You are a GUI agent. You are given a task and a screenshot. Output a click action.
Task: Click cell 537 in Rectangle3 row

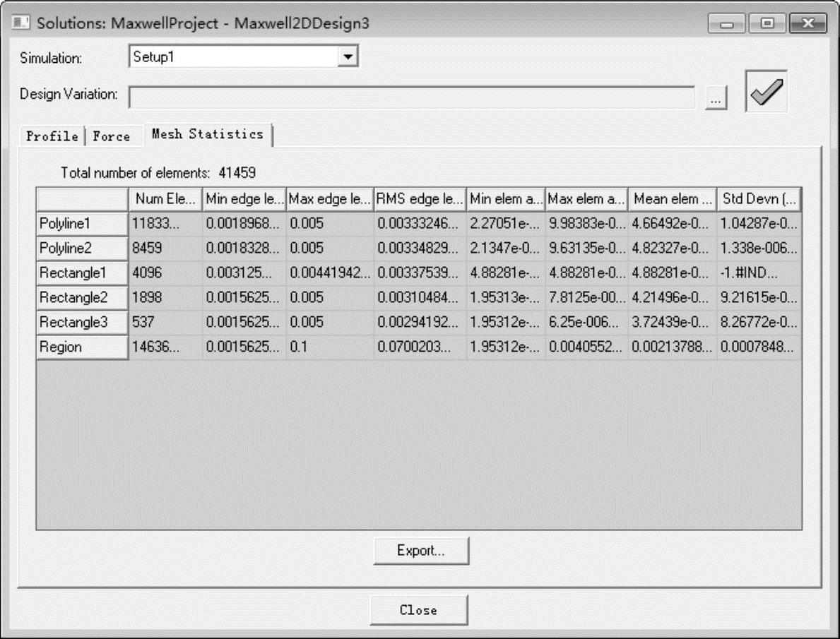point(165,323)
